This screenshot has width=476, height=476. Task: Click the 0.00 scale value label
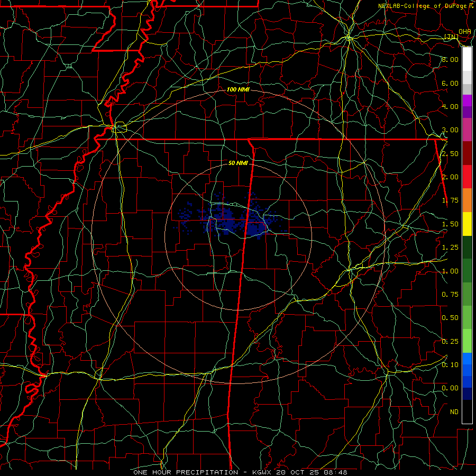pyautogui.click(x=450, y=388)
